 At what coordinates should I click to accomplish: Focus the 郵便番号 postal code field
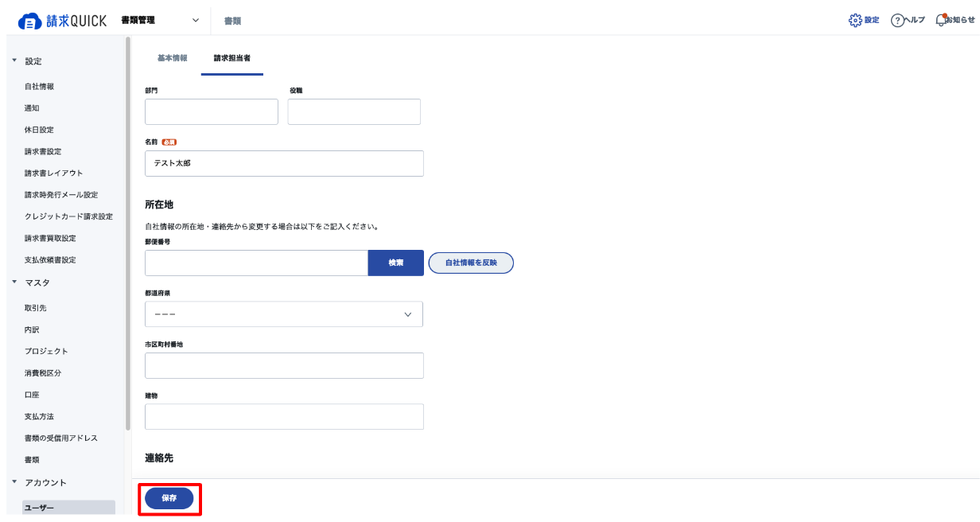[256, 263]
